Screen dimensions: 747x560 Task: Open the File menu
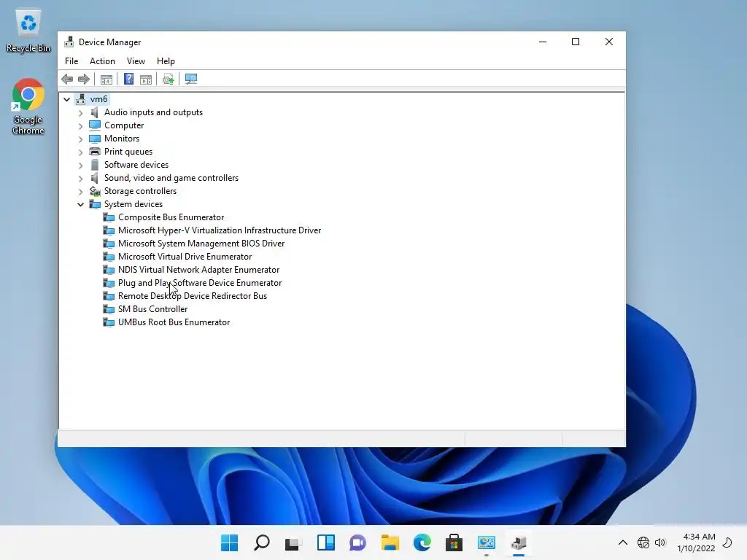coord(71,61)
